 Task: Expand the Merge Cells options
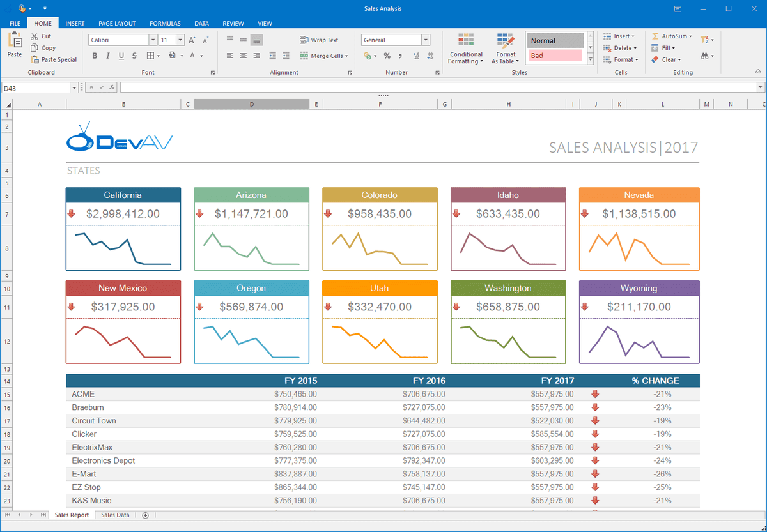pos(348,56)
